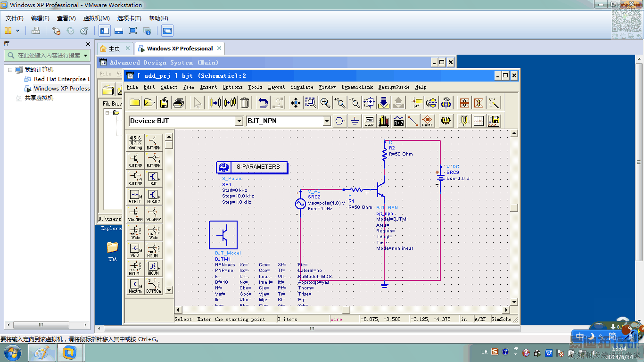Select the Binning palette component
644x362 pixels.
point(135,142)
